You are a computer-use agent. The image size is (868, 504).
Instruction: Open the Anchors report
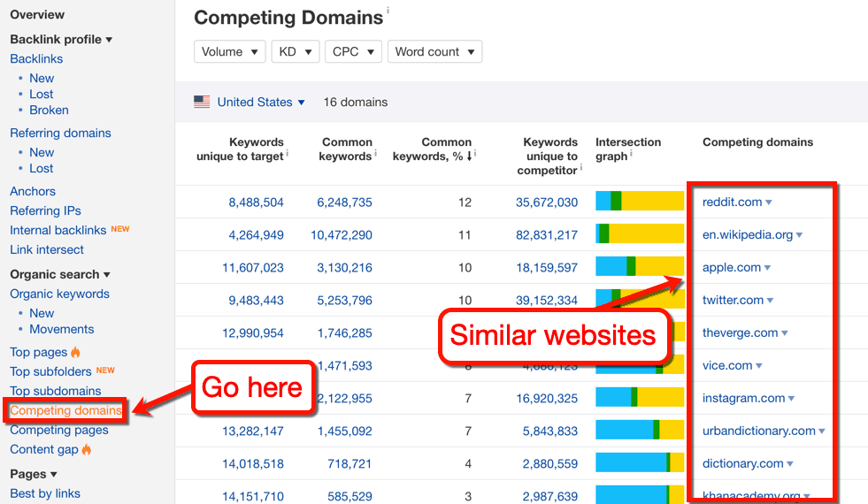[33, 191]
